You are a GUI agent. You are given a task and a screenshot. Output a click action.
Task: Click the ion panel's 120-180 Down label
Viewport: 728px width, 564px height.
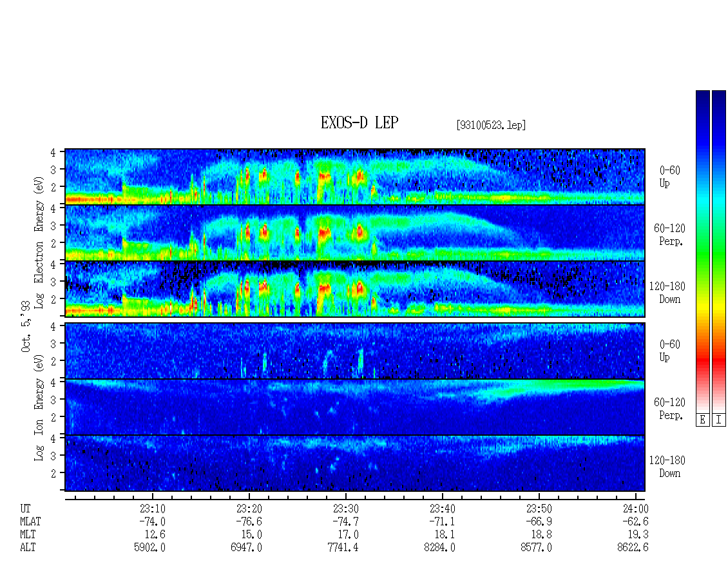pyautogui.click(x=667, y=467)
